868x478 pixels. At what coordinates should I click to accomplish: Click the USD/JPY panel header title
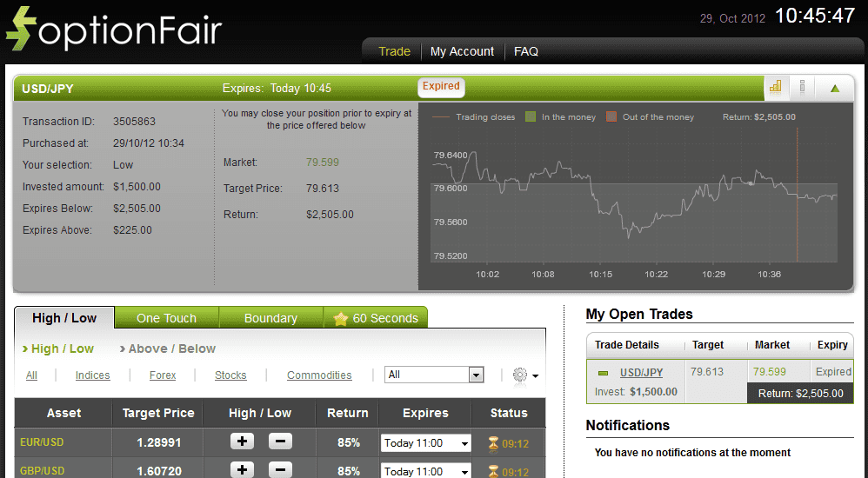point(48,89)
